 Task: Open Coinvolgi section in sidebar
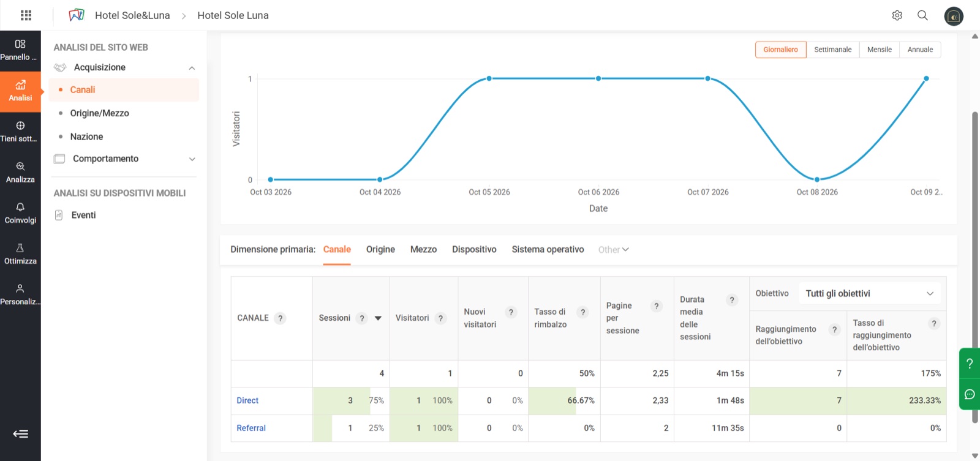click(20, 214)
